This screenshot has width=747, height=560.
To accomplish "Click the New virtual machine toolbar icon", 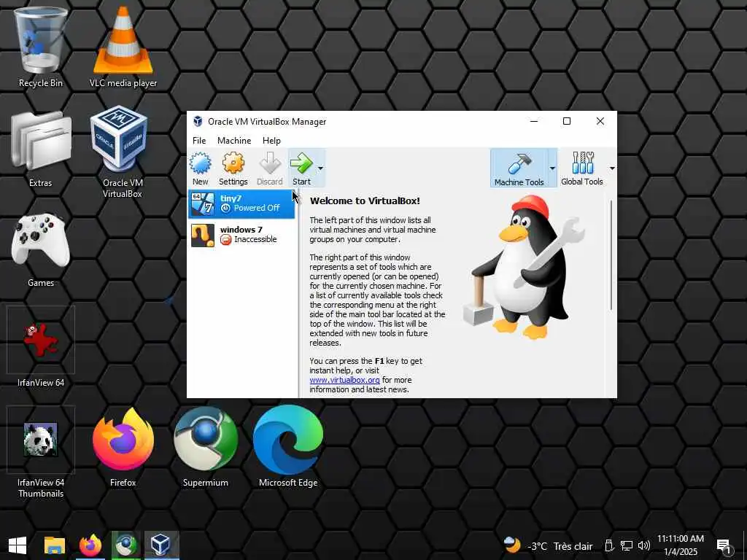I will click(x=200, y=168).
